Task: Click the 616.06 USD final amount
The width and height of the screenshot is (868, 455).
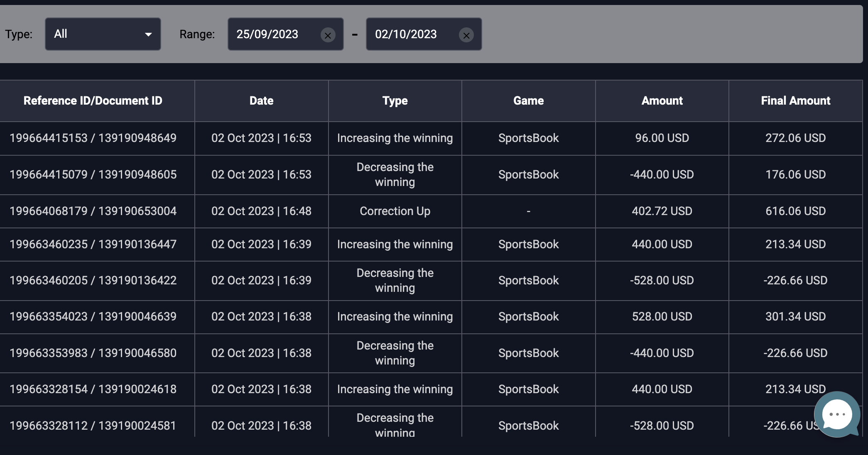Action: [795, 211]
